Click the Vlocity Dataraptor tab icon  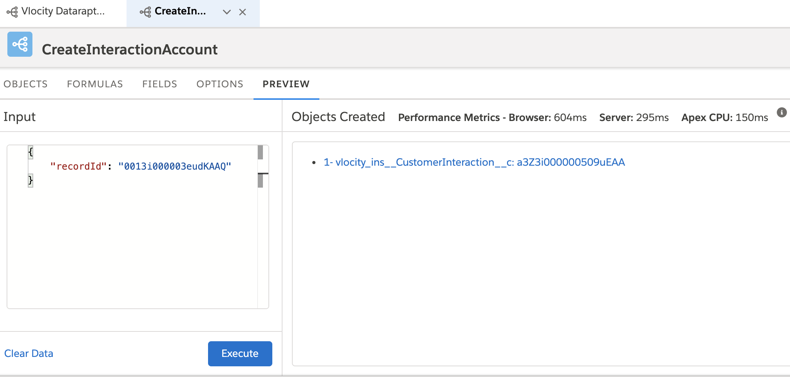click(x=12, y=12)
